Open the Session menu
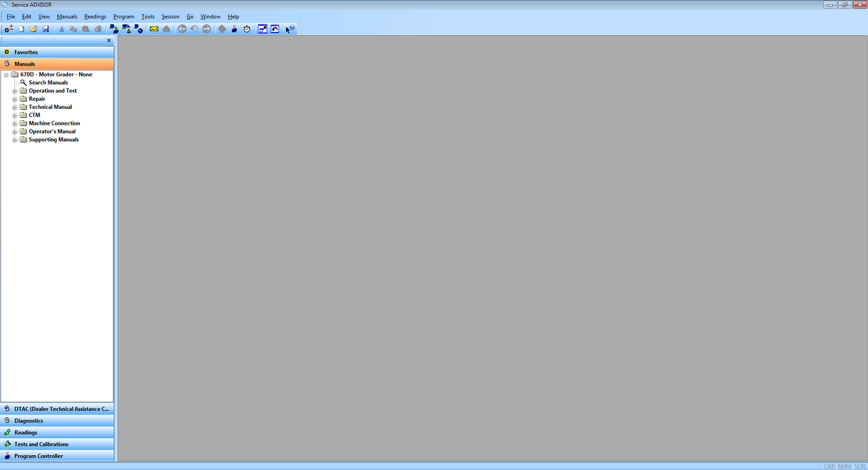This screenshot has width=868, height=470. 170,16
